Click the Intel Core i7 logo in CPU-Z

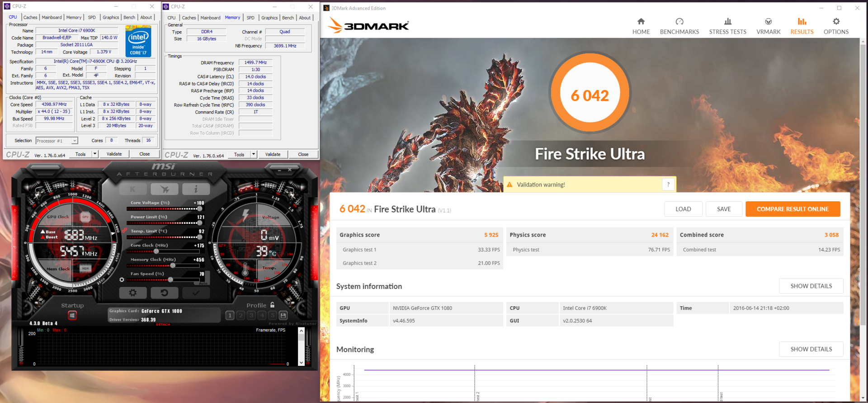pyautogui.click(x=138, y=42)
